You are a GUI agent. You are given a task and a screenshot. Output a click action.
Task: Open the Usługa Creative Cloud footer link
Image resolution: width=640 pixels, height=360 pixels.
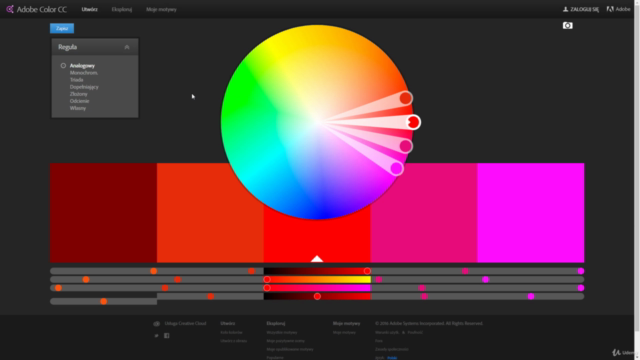coord(185,323)
